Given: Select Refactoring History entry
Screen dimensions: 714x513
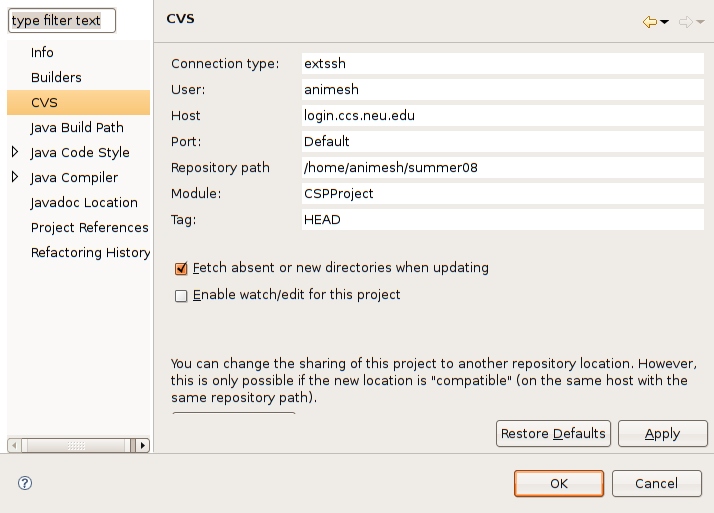Looking at the screenshot, I should (x=90, y=252).
